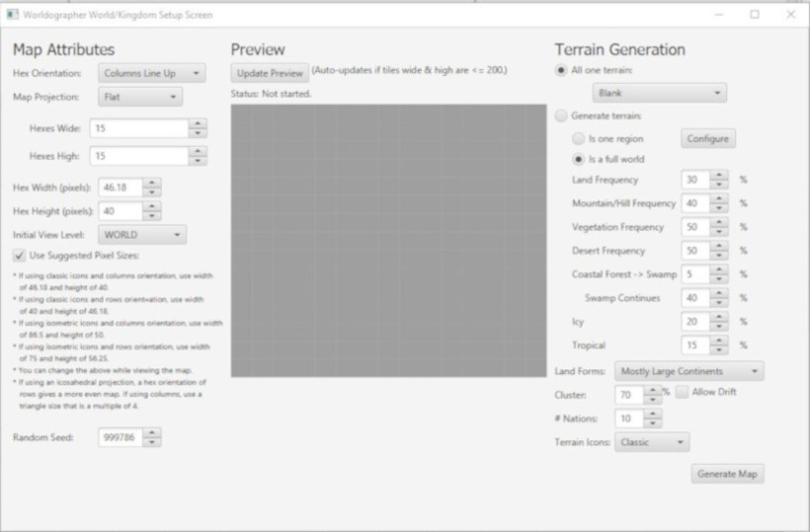Screen dimensions: 810x532
Task: Open the Land Forms dropdown
Action: click(x=688, y=371)
